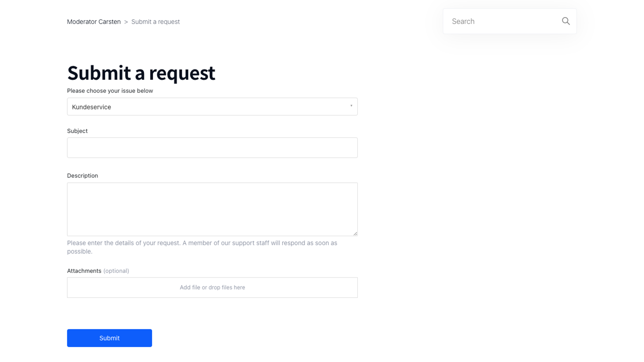Screen dimensions: 644x362
Task: Click the '>' breadcrumb separator
Action: 126,22
